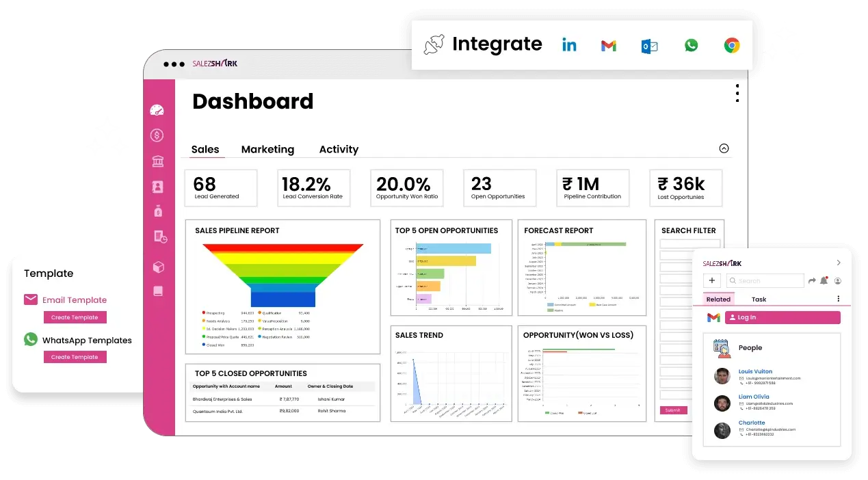
Task: Open the dollar coin icon in the sidebar
Action: click(157, 135)
